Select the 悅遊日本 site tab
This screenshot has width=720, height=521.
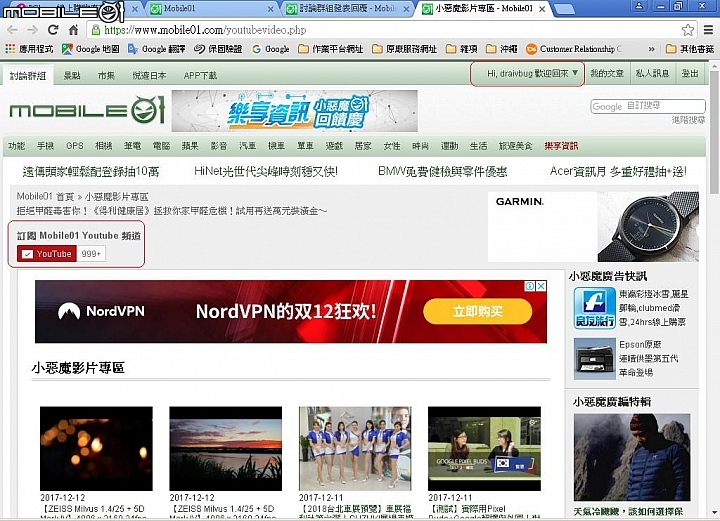tap(149, 75)
